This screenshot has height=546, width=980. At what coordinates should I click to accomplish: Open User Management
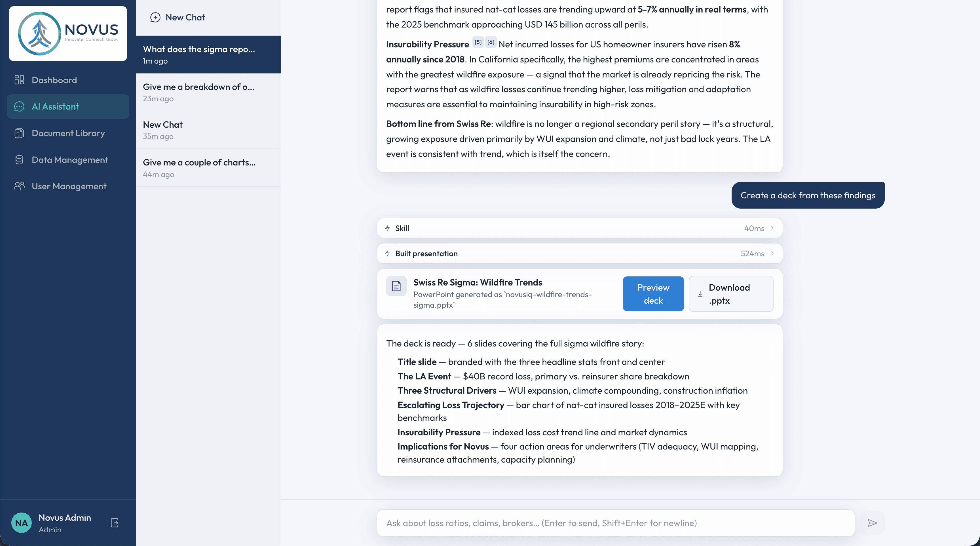[68, 186]
